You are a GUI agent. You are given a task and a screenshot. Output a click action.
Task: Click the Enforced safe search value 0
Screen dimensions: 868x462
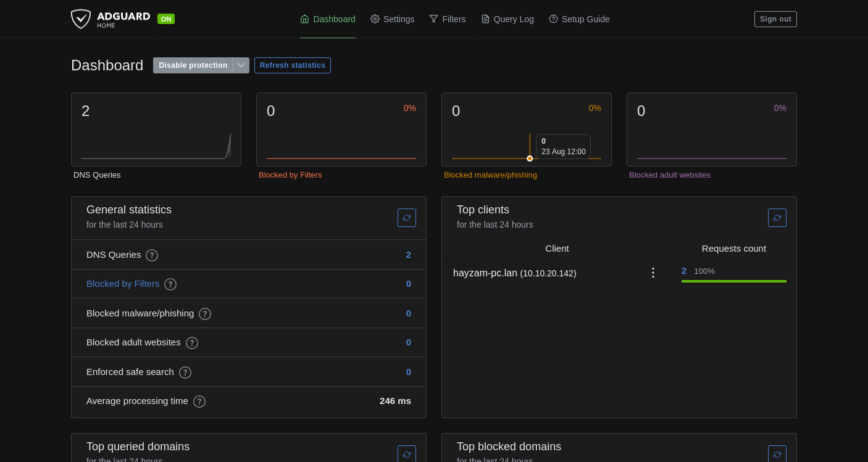click(409, 372)
